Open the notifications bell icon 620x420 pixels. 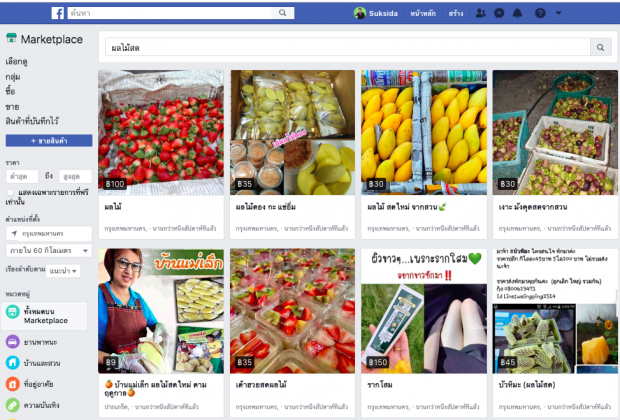(517, 13)
